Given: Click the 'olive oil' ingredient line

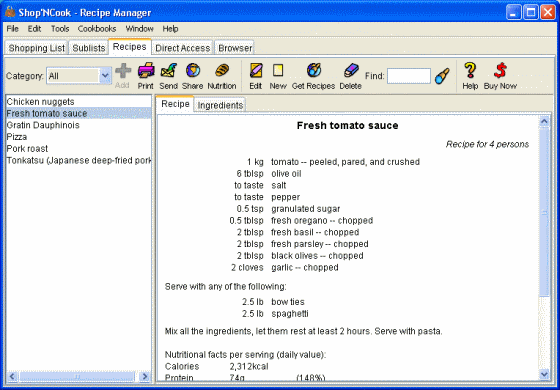Looking at the screenshot, I should (x=286, y=174).
